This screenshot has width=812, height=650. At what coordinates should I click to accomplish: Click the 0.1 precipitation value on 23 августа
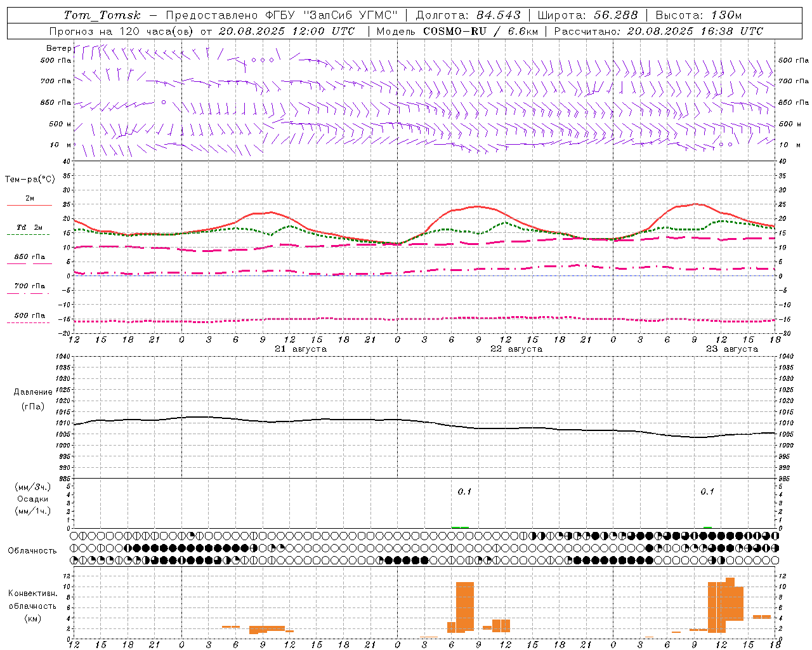pyautogui.click(x=707, y=492)
